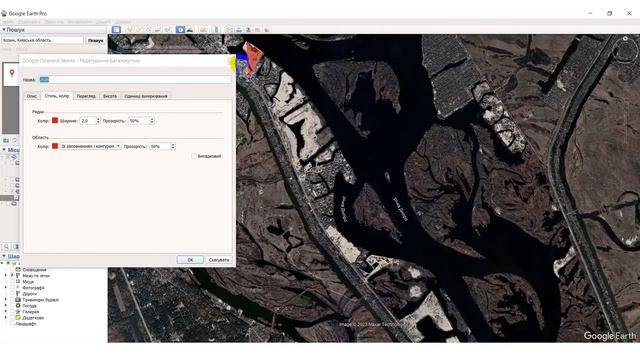This screenshot has height=360, width=640.
Task: Click the OK button in polygon dialog
Action: pyautogui.click(x=190, y=260)
